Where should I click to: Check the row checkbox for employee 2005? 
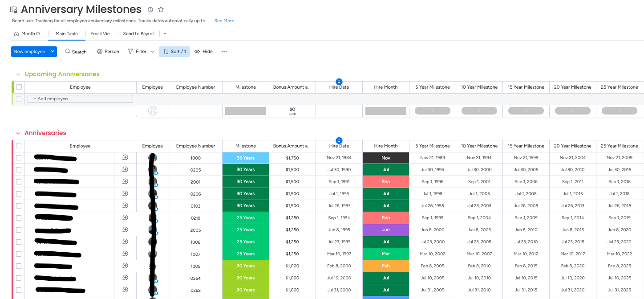[19, 230]
